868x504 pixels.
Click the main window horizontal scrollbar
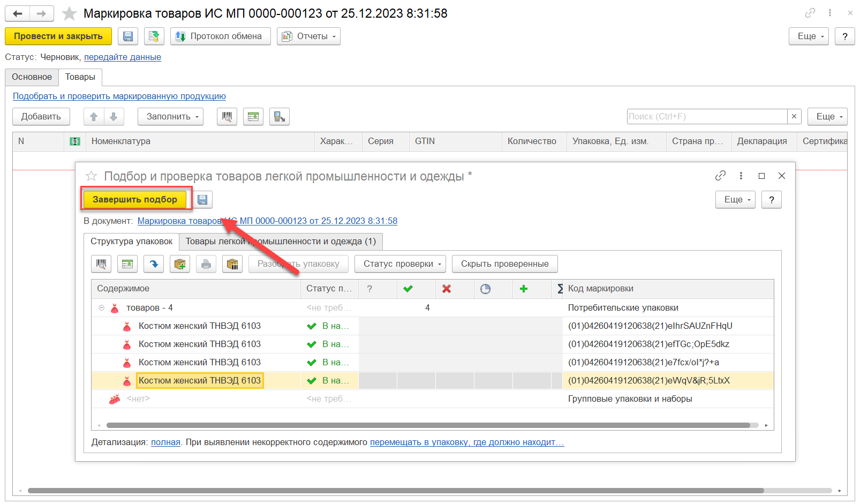point(396,491)
